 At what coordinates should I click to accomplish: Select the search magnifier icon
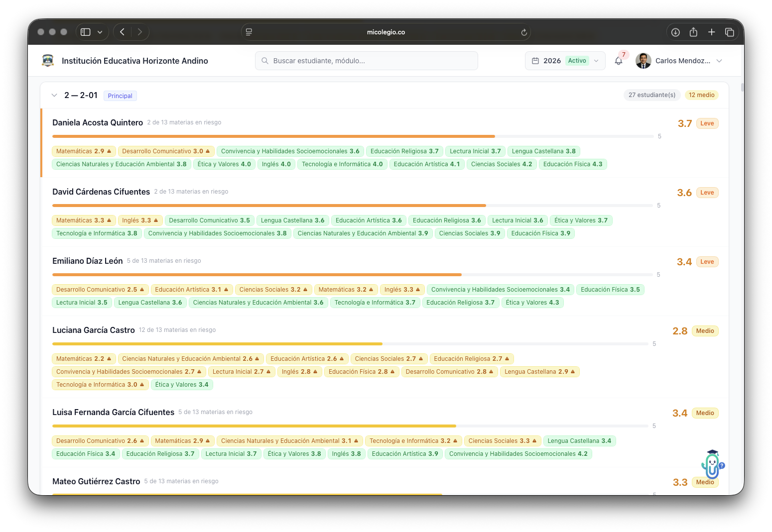265,61
